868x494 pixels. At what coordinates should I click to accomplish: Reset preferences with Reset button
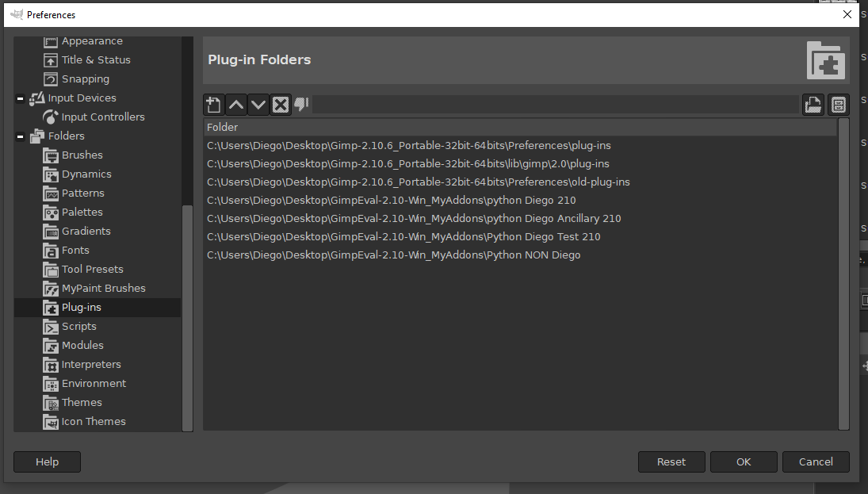click(x=671, y=461)
